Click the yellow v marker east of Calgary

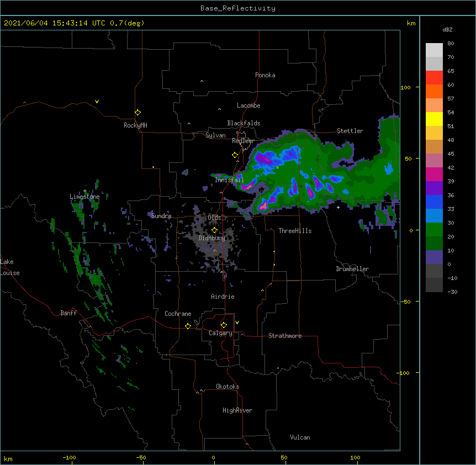(237, 323)
